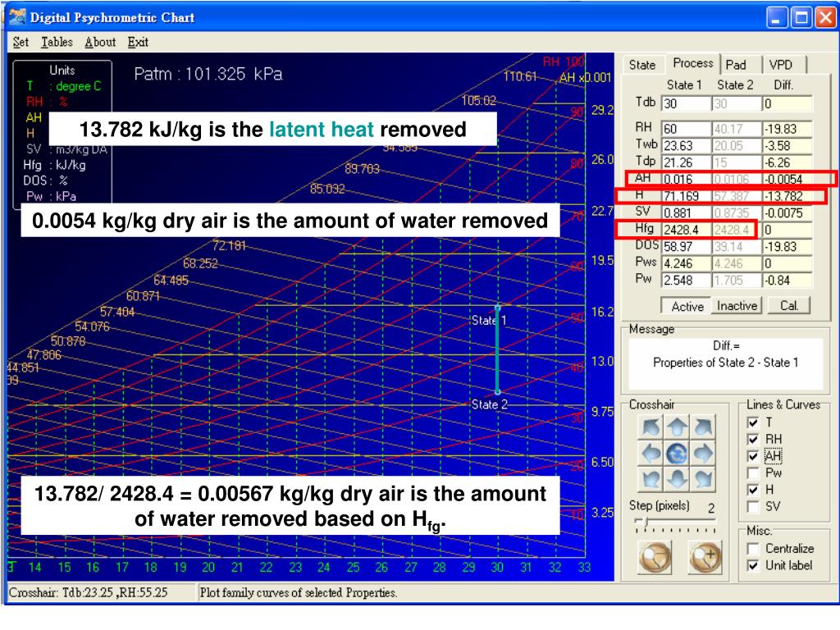Uncheck the T lines checkbox

tap(753, 422)
